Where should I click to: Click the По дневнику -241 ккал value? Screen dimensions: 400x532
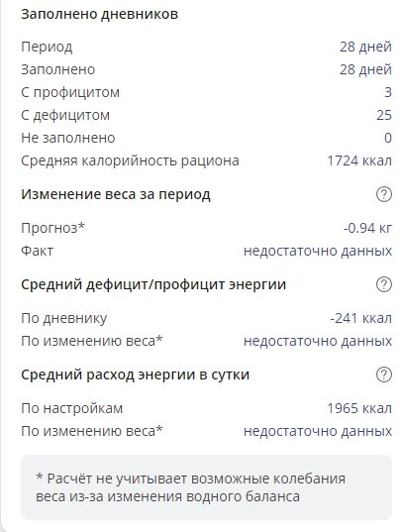(361, 318)
